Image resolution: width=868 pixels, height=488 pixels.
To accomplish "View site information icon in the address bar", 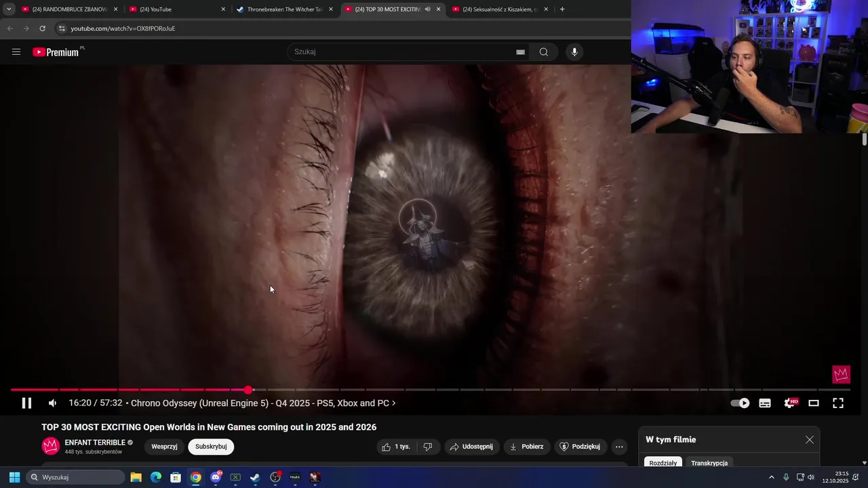I will point(62,28).
